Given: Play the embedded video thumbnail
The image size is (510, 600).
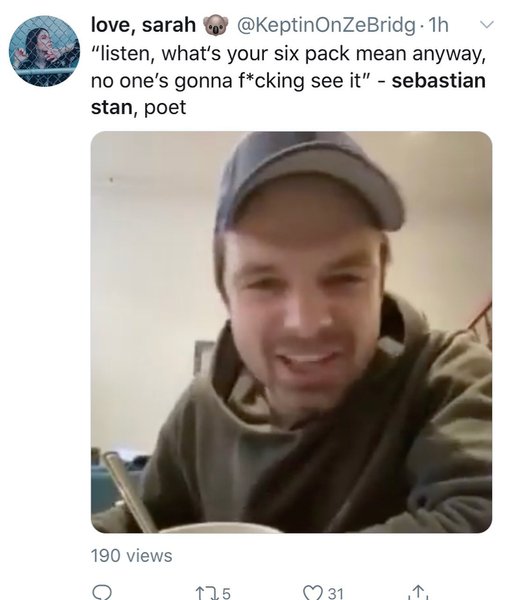Looking at the screenshot, I should tap(292, 332).
